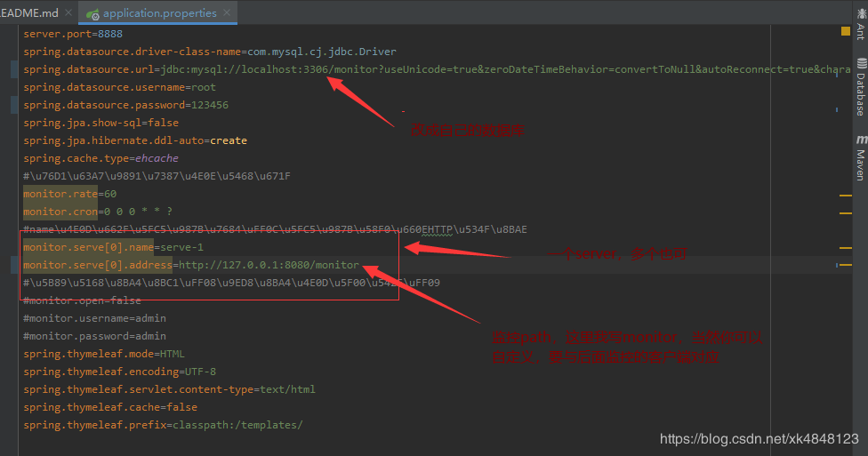Viewport: 868px width, 456px height.
Task: Click the yellow inspection warning indicator
Action: (x=845, y=31)
